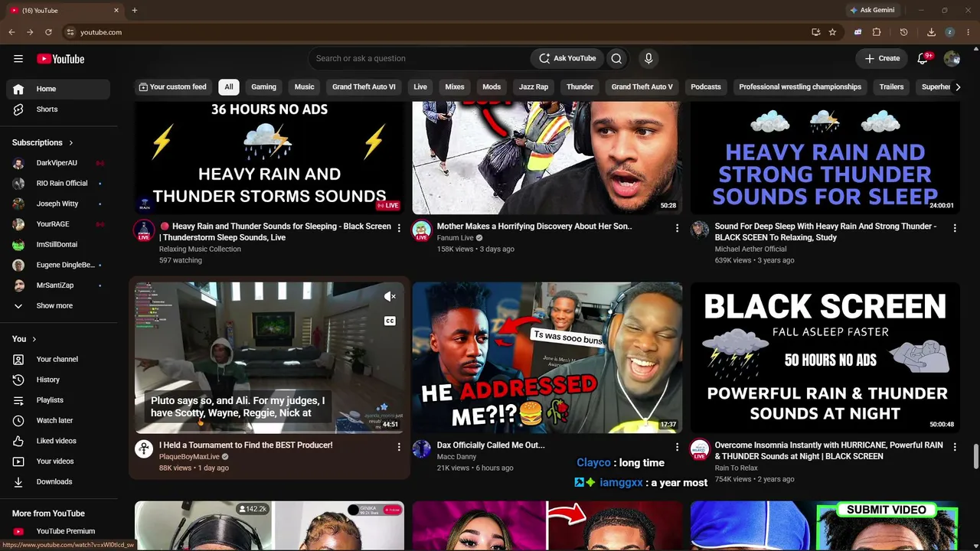The height and width of the screenshot is (551, 980).
Task: Bookmark this page with the star
Action: 832,32
